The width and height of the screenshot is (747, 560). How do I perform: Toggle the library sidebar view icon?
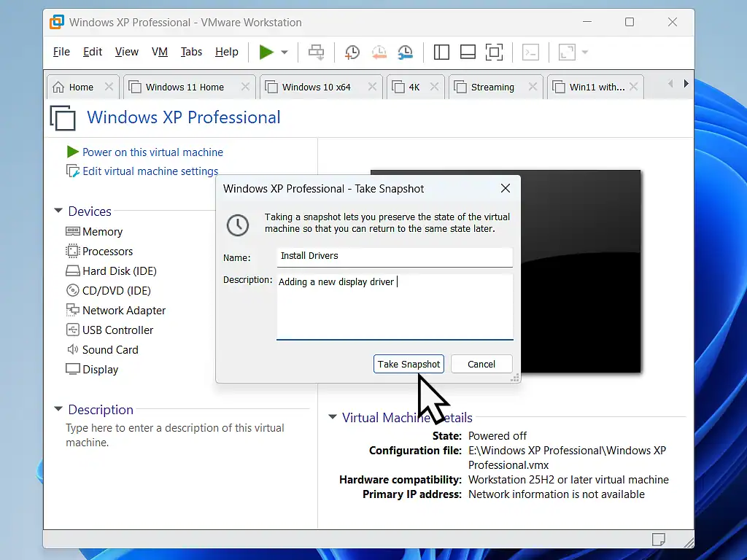pyautogui.click(x=441, y=52)
